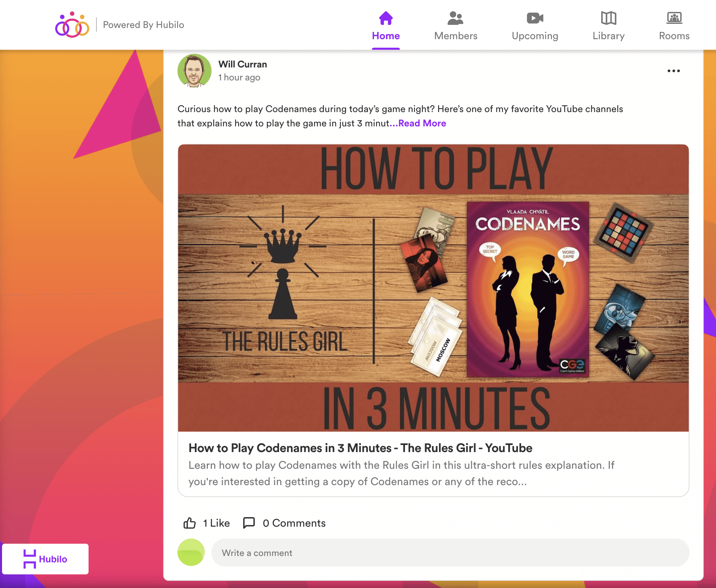Toggle the thumbs-up like icon
716x588 pixels.
pos(190,523)
